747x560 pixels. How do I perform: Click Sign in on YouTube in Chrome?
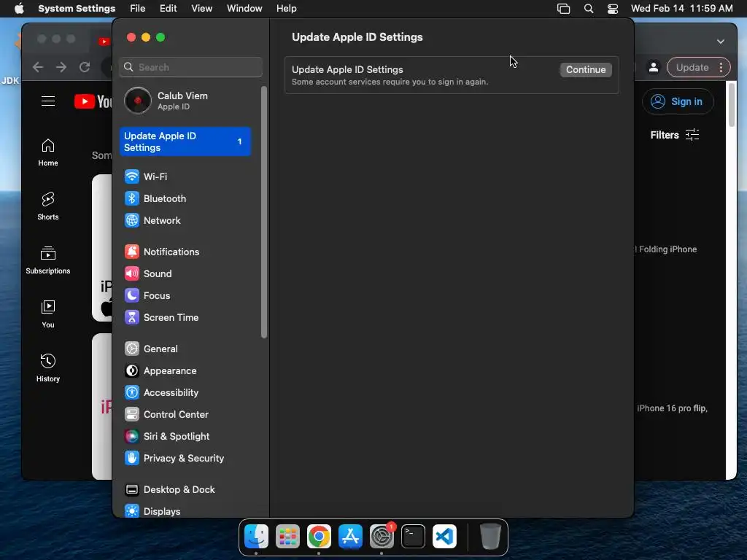click(x=678, y=101)
